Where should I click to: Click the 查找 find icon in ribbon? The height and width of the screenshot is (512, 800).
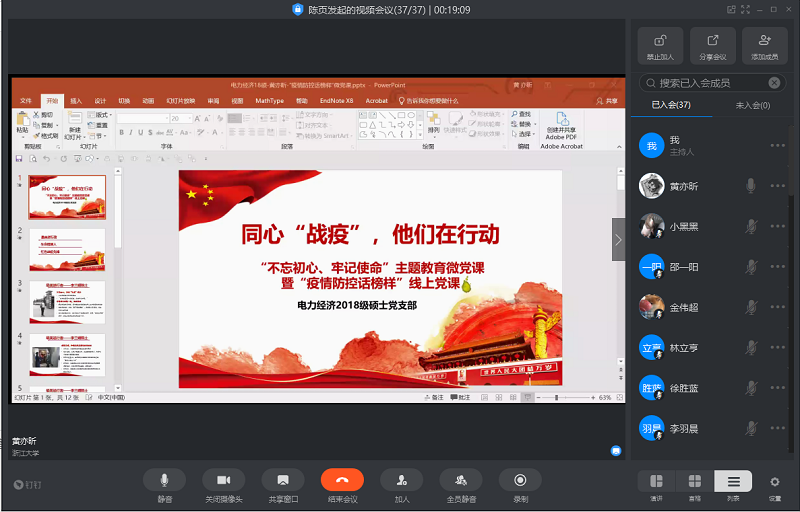click(x=521, y=114)
